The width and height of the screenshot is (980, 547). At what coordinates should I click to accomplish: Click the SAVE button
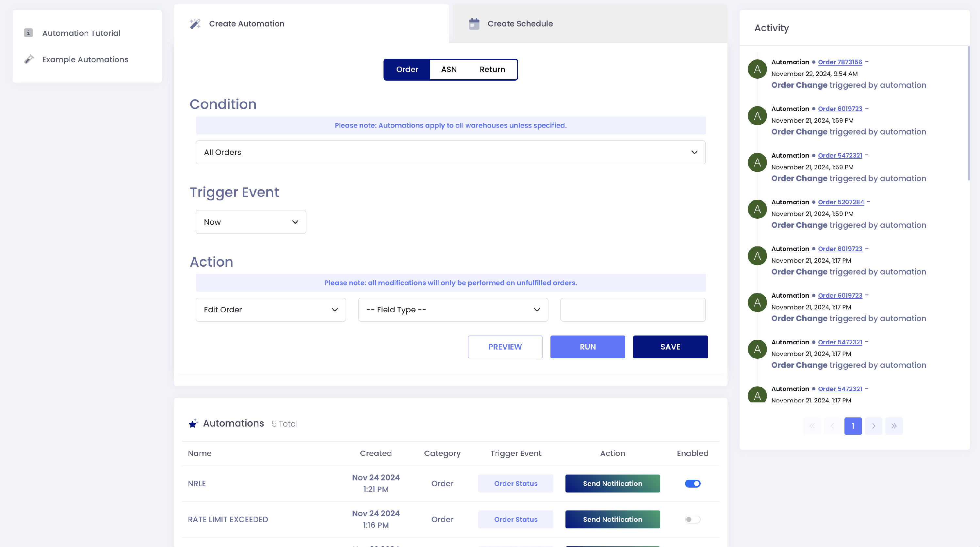(x=670, y=347)
